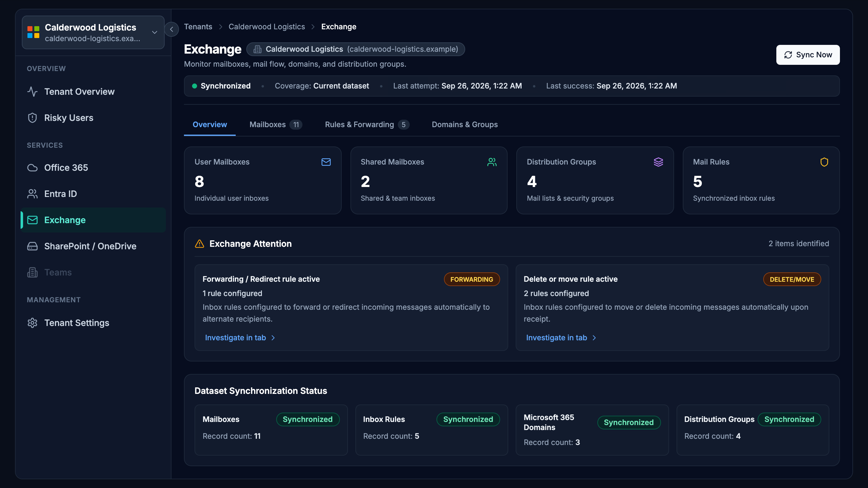The width and height of the screenshot is (868, 488).
Task: Click the Distribution Groups layers icon
Action: coord(658,162)
